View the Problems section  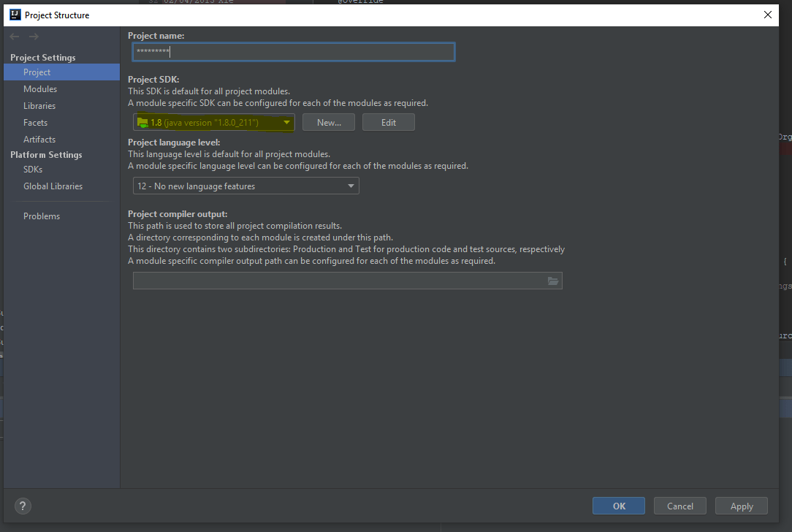[x=42, y=216]
